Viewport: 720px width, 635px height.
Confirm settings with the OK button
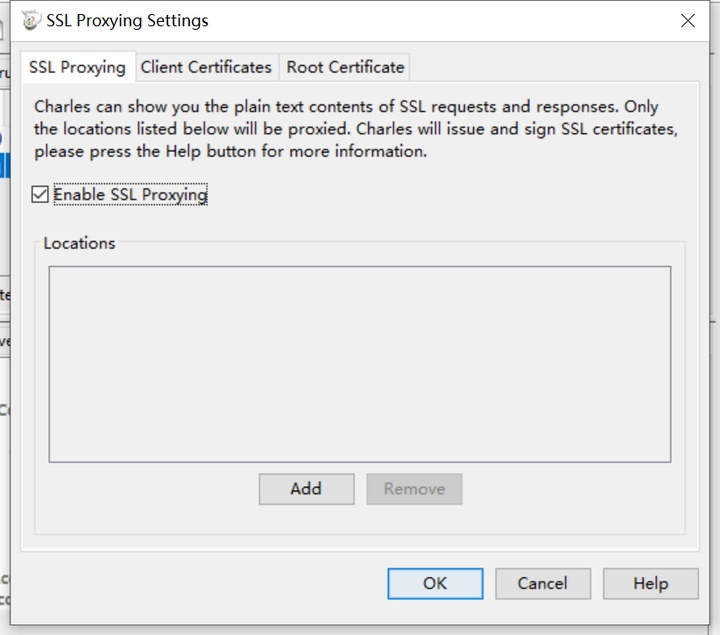tap(435, 584)
